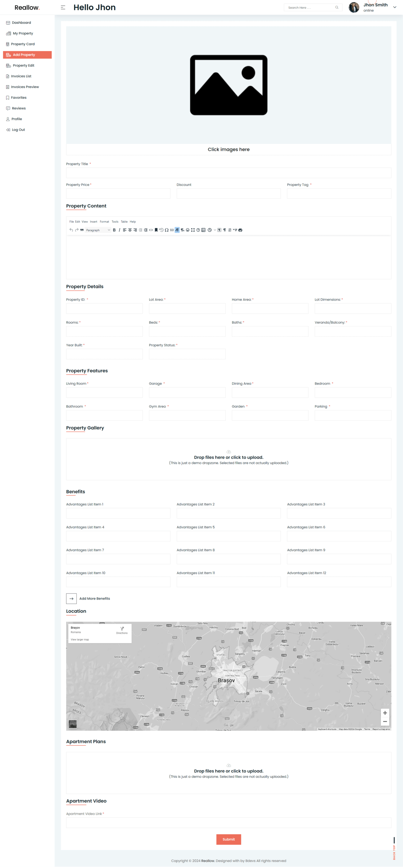The image size is (403, 868).
Task: Open Jhon Smith user dropdown
Action: click(395, 7)
